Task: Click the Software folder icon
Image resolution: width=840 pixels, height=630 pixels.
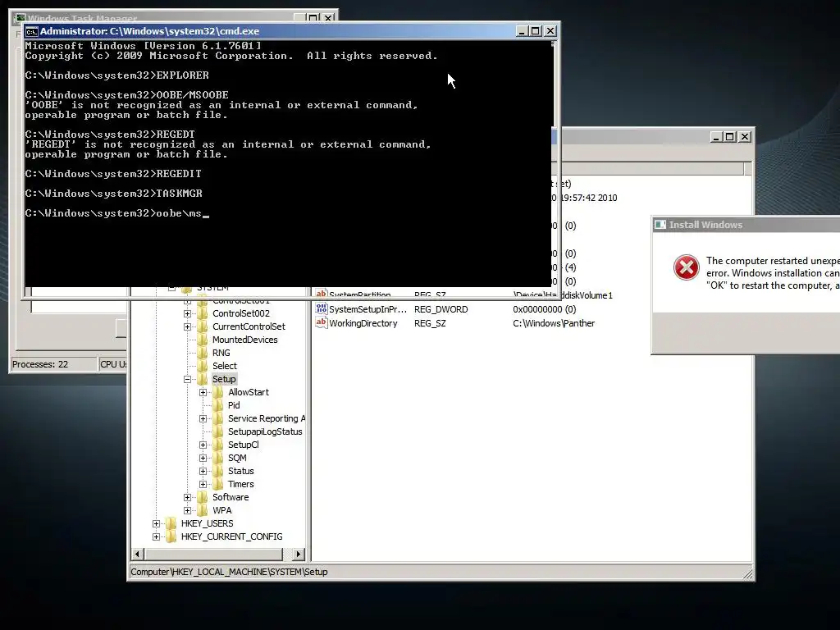Action: click(x=203, y=497)
